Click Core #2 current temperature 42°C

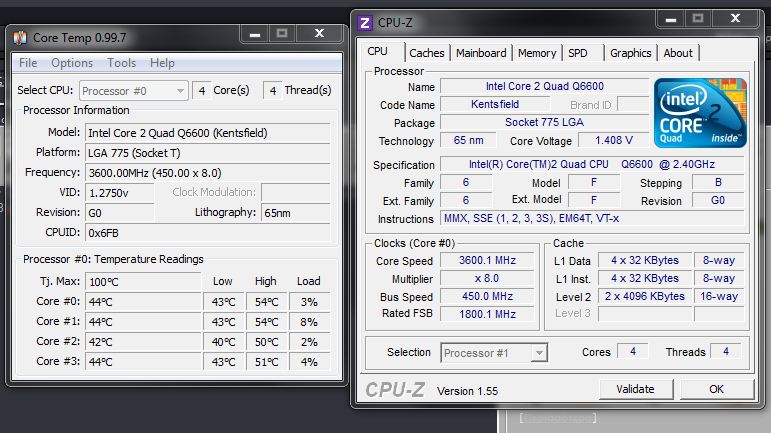click(143, 342)
